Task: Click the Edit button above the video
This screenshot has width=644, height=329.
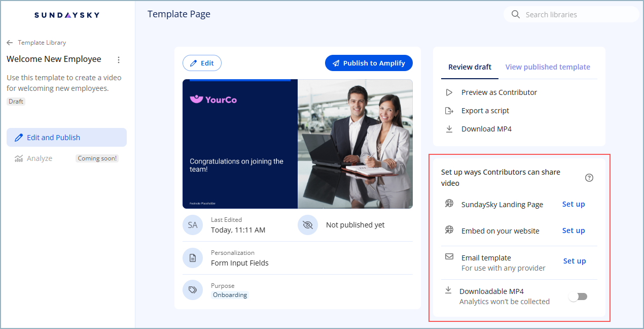Action: [202, 63]
